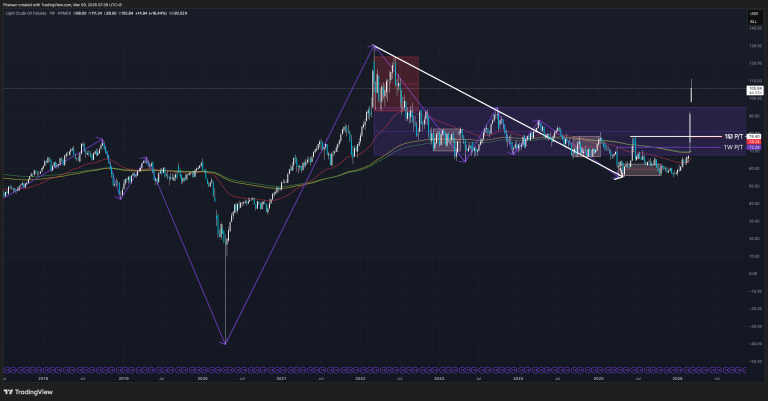
Task: Click the 50.00 price scale label
Action: [x=755, y=186]
